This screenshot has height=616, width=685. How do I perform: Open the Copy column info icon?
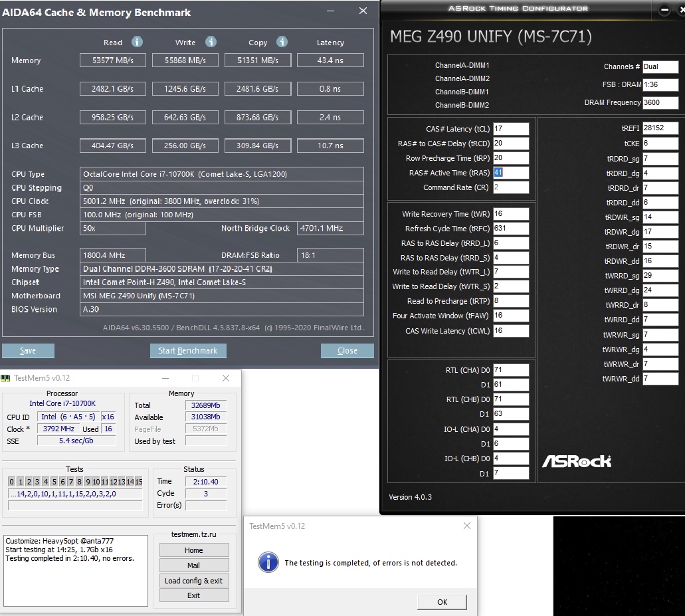[x=282, y=42]
